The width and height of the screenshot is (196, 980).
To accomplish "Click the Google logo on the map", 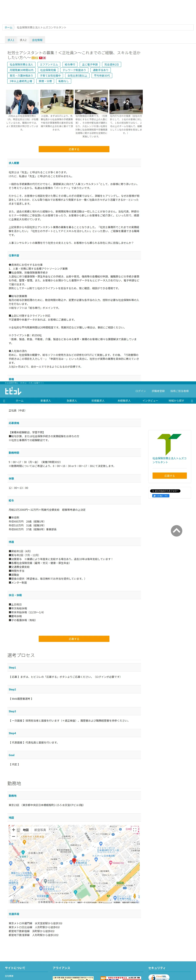I will tap(15, 901).
